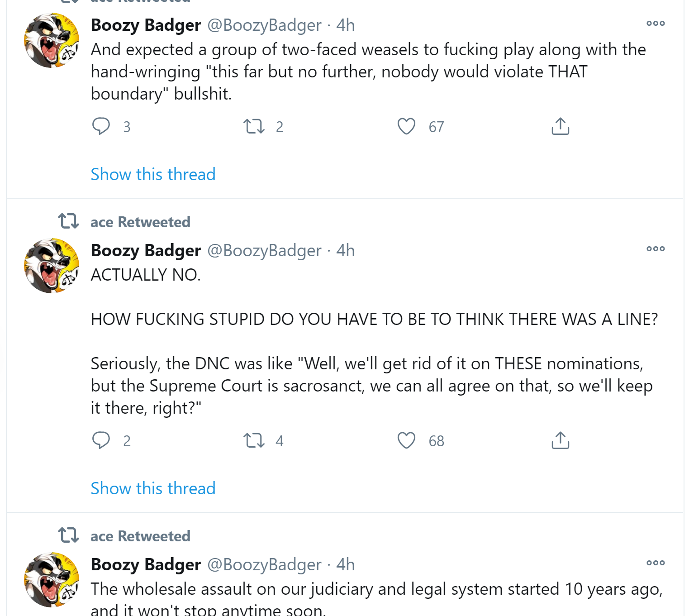Open Boozy Badger avatar on second tweet
The height and width of the screenshot is (616, 689).
52,266
